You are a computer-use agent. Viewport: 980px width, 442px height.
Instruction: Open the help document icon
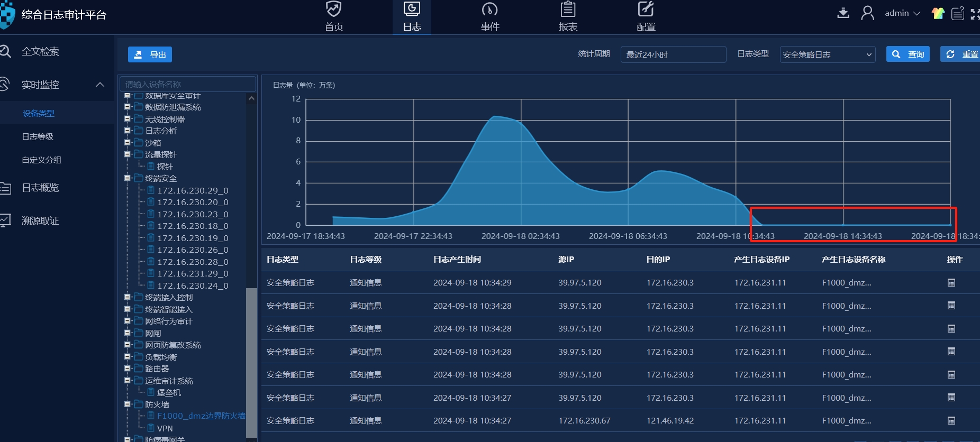point(958,13)
